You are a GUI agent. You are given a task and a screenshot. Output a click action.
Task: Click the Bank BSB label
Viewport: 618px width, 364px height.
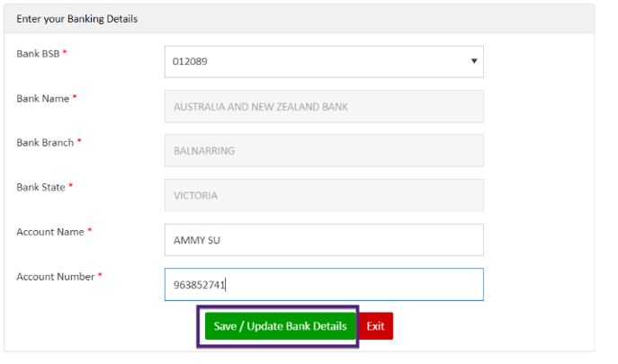pyautogui.click(x=38, y=54)
